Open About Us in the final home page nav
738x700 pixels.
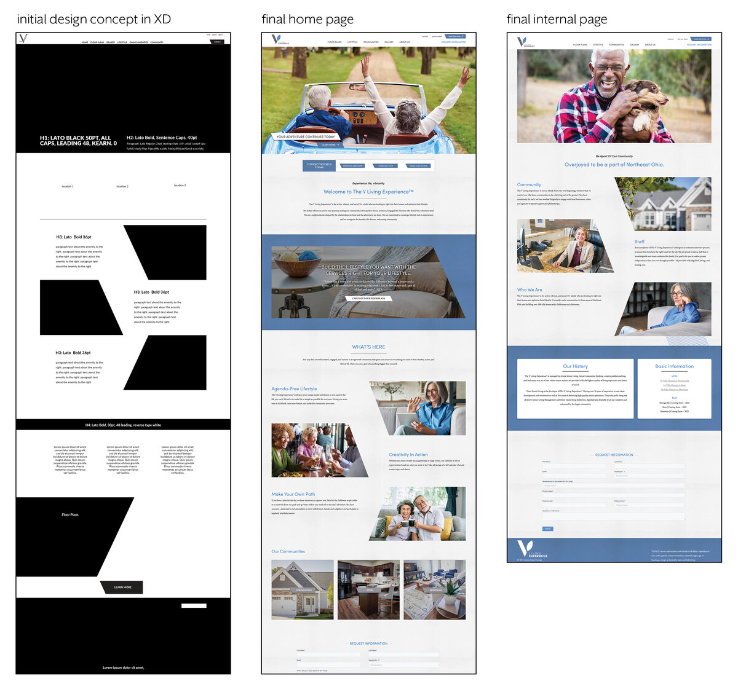(x=404, y=42)
